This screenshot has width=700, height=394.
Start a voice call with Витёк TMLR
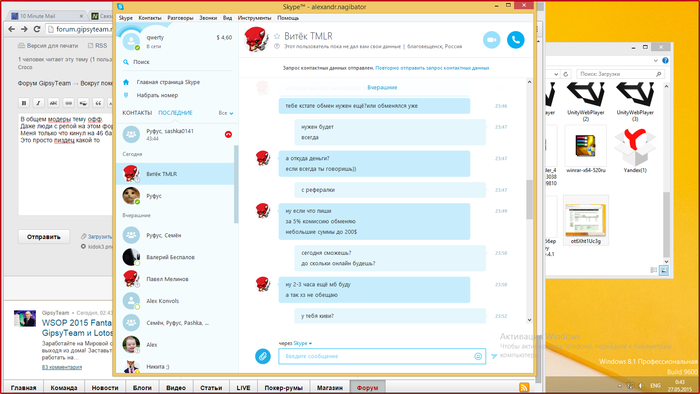point(516,40)
